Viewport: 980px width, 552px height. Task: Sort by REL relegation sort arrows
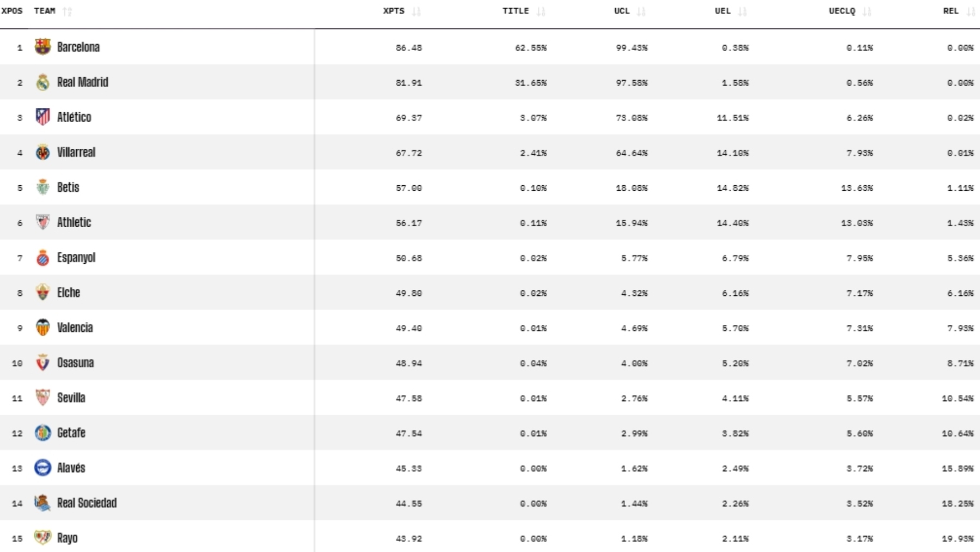click(x=971, y=11)
